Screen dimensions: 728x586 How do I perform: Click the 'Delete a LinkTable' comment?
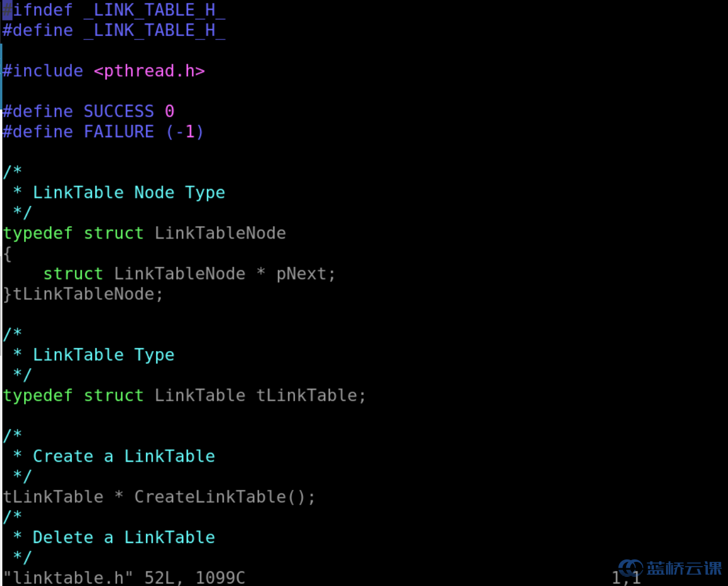pyautogui.click(x=124, y=538)
